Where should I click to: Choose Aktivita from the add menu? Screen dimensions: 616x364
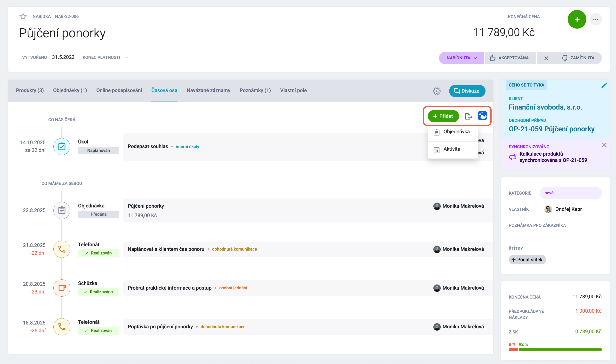[453, 149]
